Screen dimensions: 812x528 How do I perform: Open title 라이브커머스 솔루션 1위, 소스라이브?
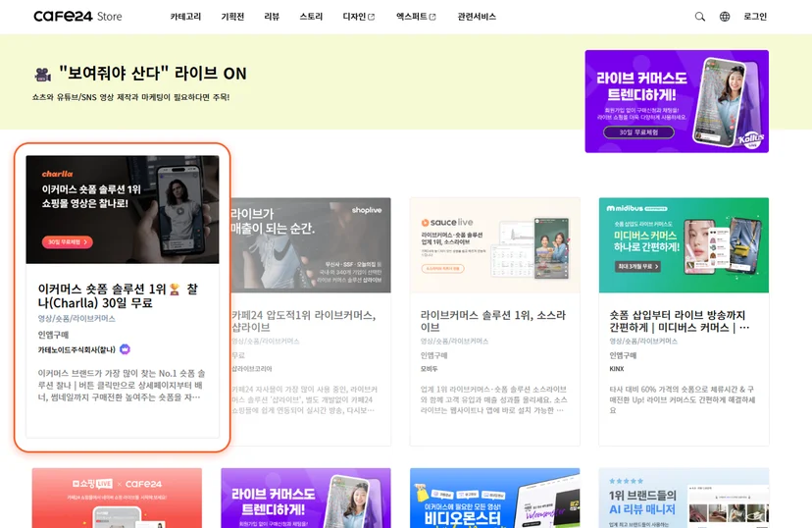[493, 321]
